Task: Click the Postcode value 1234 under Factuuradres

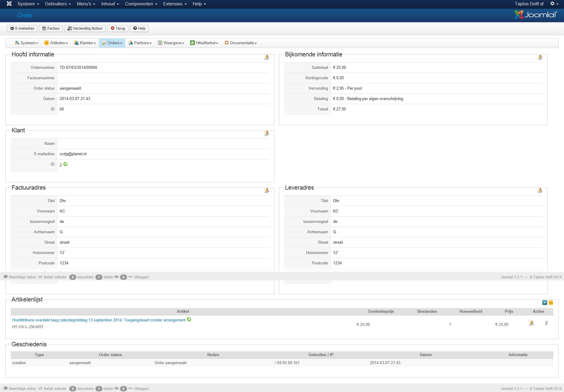Action: click(x=64, y=263)
